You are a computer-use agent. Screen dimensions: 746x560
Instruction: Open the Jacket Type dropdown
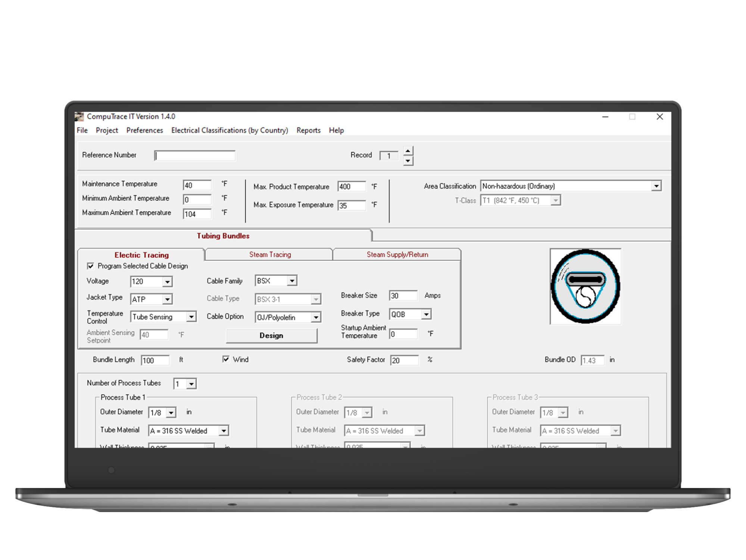tap(167, 299)
